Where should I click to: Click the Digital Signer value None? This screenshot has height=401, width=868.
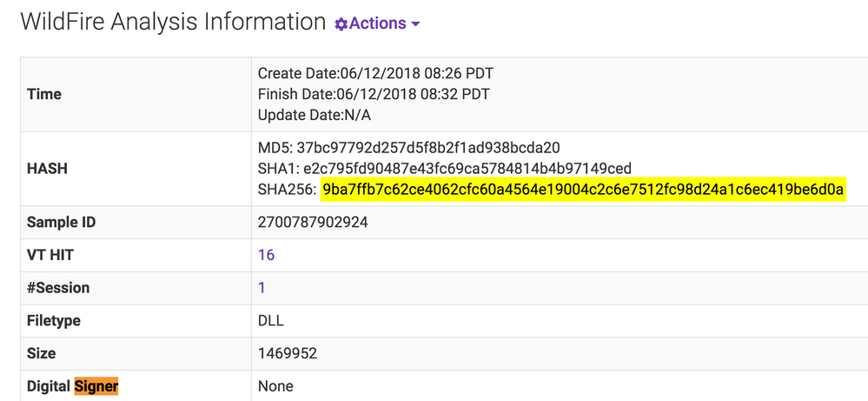(x=275, y=386)
